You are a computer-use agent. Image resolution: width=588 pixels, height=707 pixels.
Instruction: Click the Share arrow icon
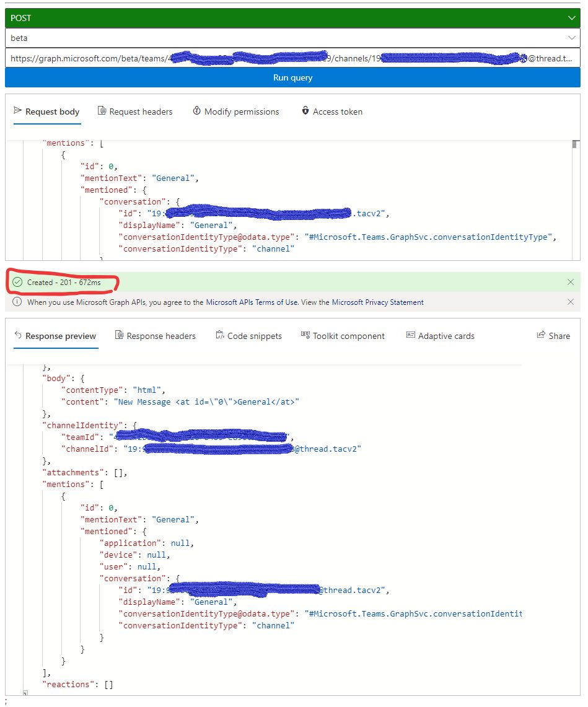[541, 335]
